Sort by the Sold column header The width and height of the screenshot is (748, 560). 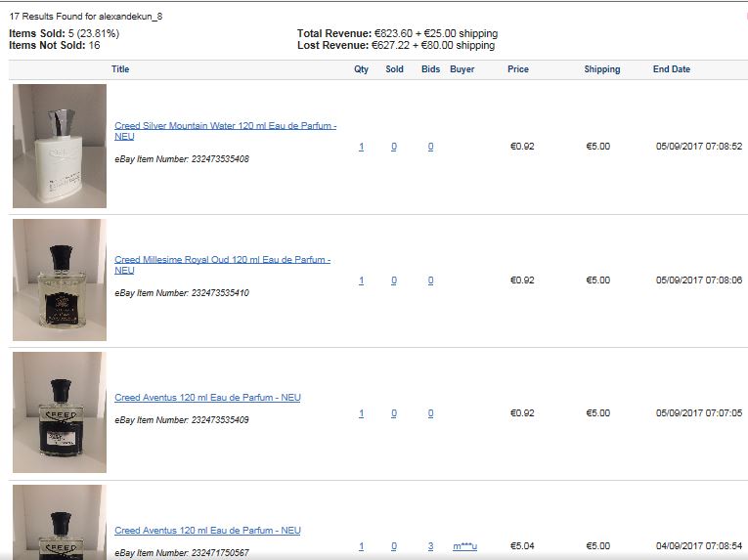pyautogui.click(x=394, y=69)
